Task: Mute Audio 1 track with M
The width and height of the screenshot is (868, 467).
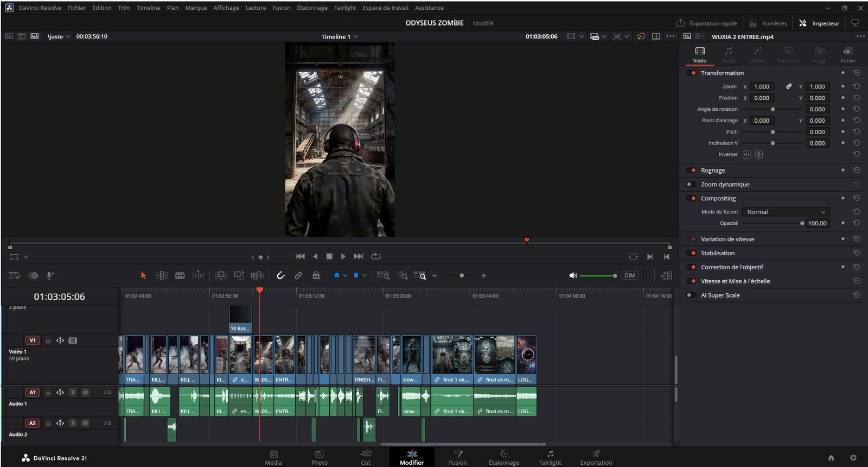Action: point(85,392)
